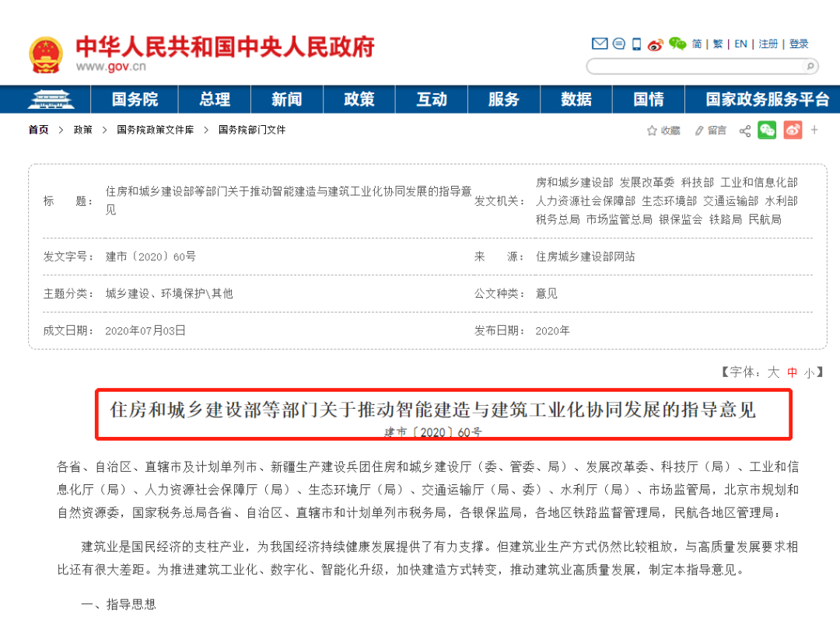840x625 pixels.
Task: Open the 登录 login link
Action: [x=799, y=44]
